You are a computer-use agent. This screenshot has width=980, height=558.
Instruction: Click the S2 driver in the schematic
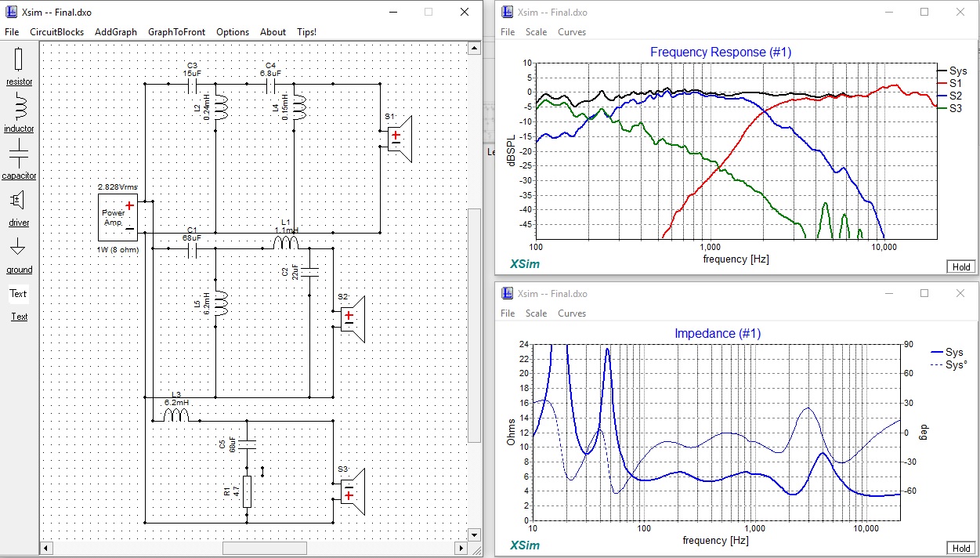352,318
